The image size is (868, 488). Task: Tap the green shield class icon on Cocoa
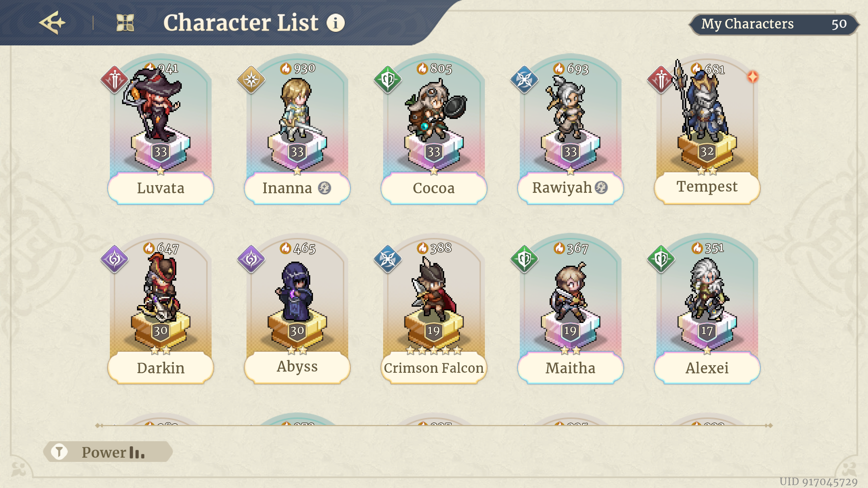pos(388,80)
